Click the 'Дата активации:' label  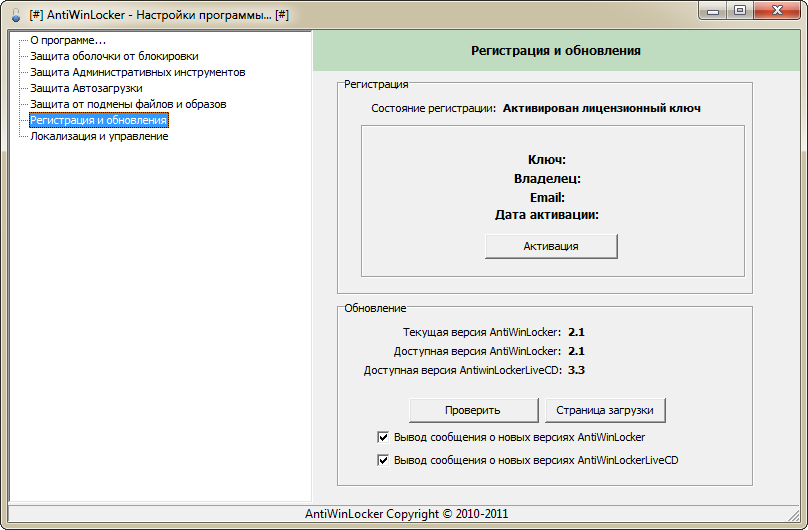pyautogui.click(x=547, y=215)
